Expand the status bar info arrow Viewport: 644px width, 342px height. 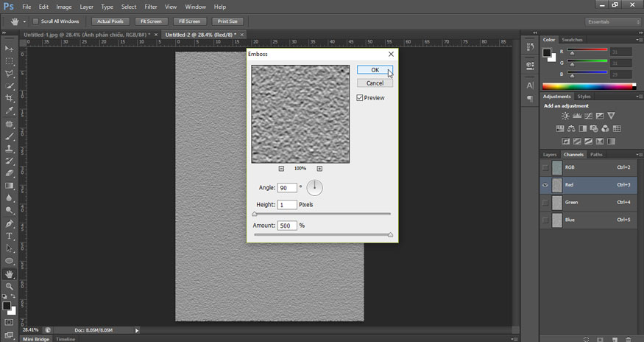[x=137, y=330]
